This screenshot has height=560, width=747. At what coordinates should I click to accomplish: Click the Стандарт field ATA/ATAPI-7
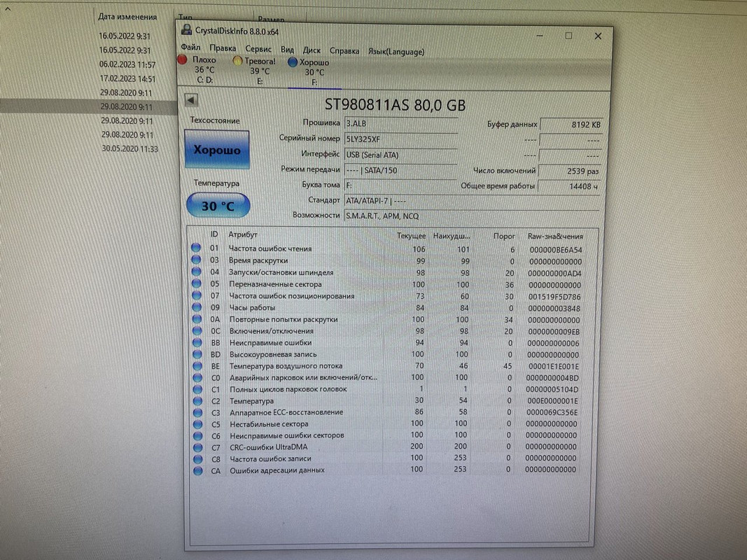tap(472, 201)
